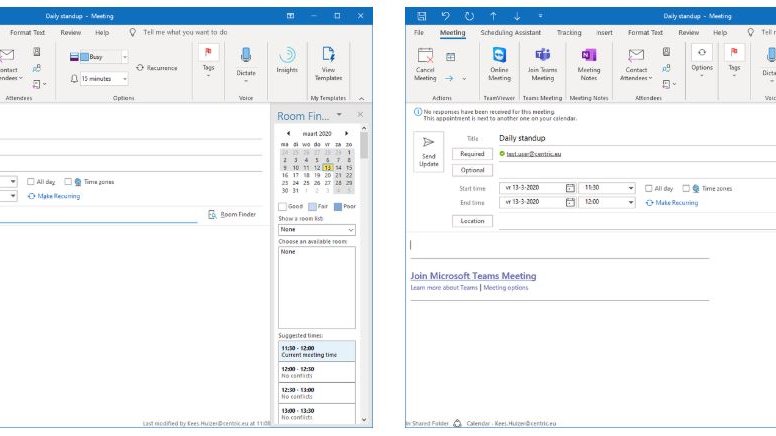Click Send Update button
The height and width of the screenshot is (436, 776).
429,152
